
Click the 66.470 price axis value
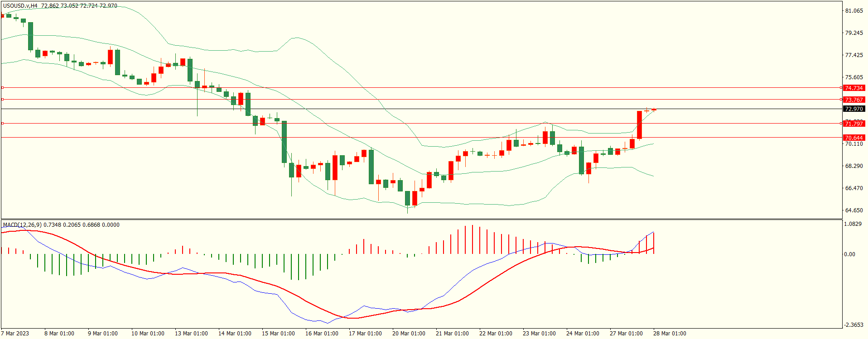click(854, 188)
